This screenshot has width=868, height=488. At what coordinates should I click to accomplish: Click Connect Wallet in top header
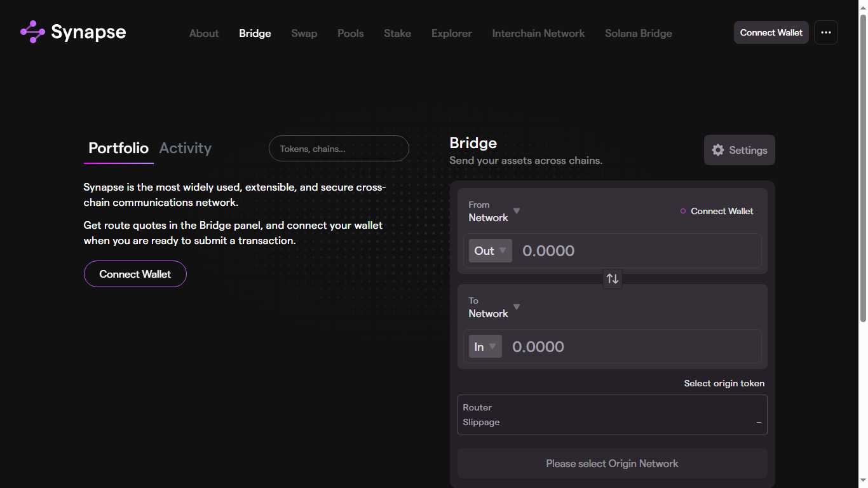pos(771,32)
